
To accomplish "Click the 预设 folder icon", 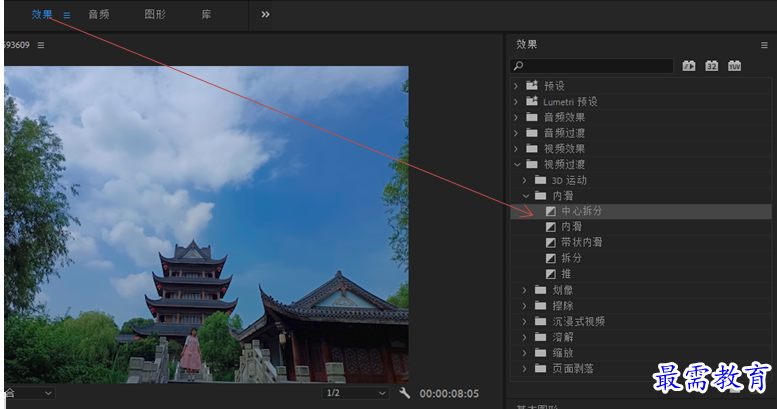I will (532, 85).
